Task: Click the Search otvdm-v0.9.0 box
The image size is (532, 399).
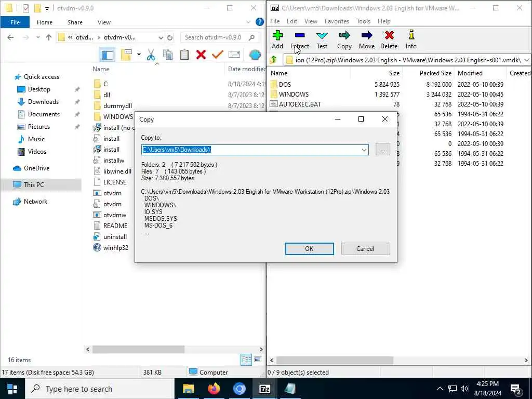Action: [x=219, y=37]
